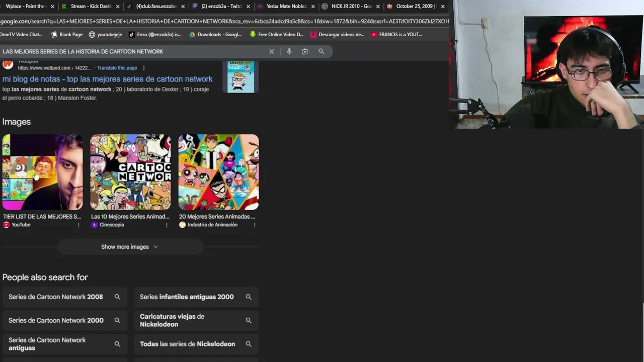644x362 pixels.
Task: Search for Series de Cartoon Network 2008
Action: [65, 297]
